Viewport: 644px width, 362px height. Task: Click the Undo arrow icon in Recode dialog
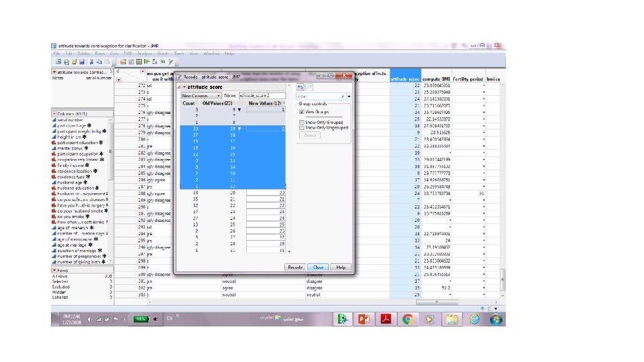(301, 87)
